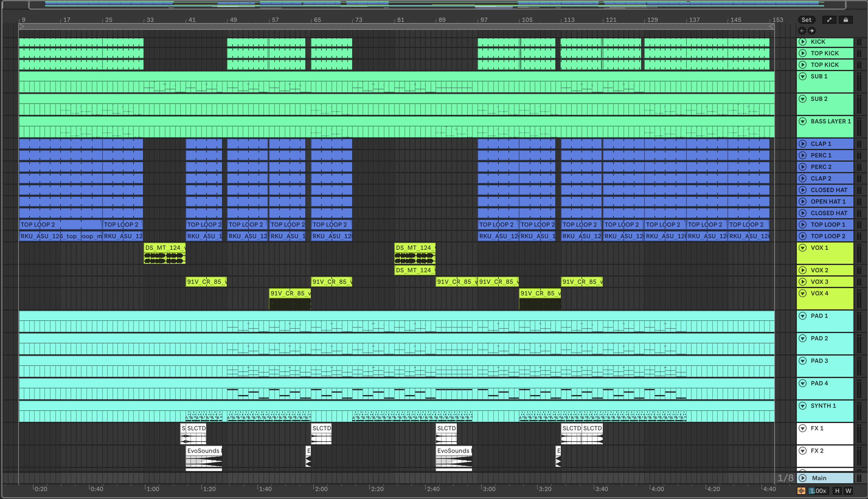The width and height of the screenshot is (868, 499).
Task: Unfold the KICK track
Action: (x=803, y=42)
